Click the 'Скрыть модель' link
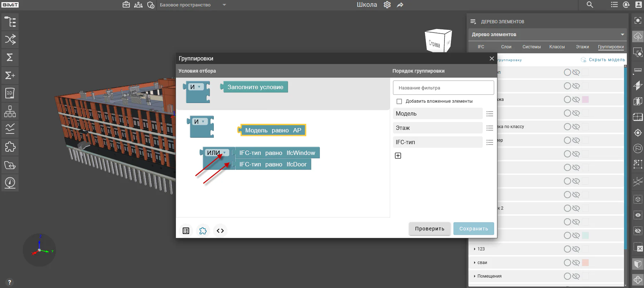The image size is (644, 288). [607, 60]
